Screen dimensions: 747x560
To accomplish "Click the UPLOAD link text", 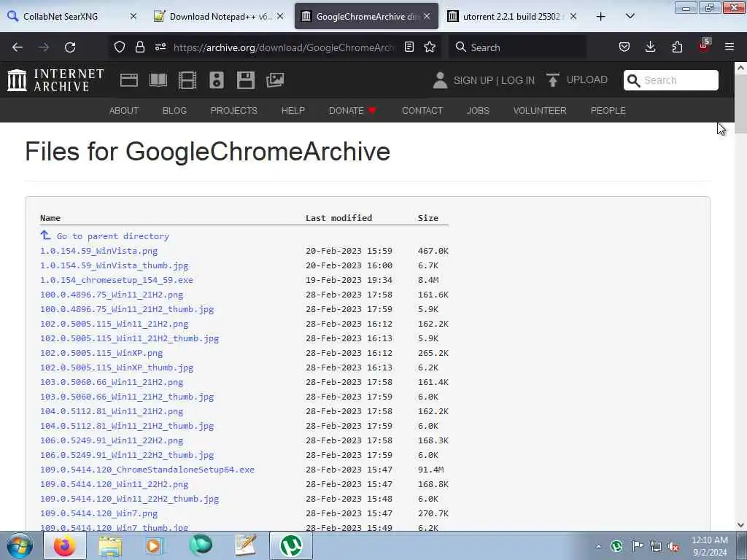I will 587,79.
